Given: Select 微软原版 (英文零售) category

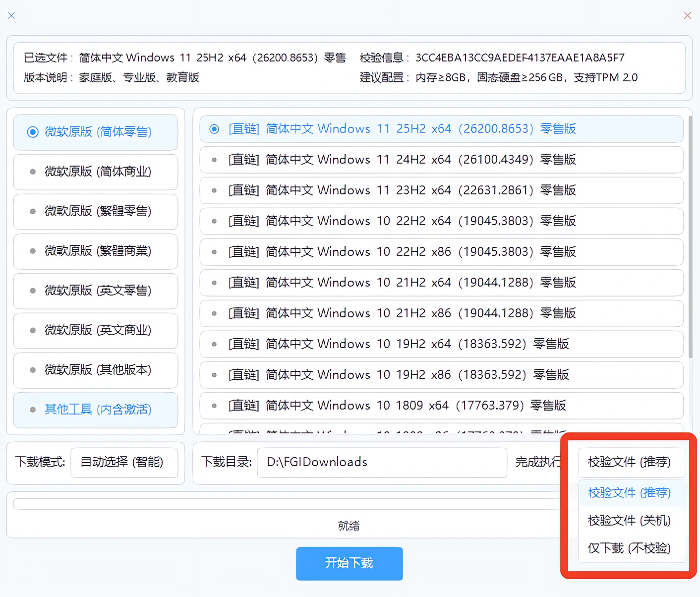Looking at the screenshot, I should click(96, 291).
